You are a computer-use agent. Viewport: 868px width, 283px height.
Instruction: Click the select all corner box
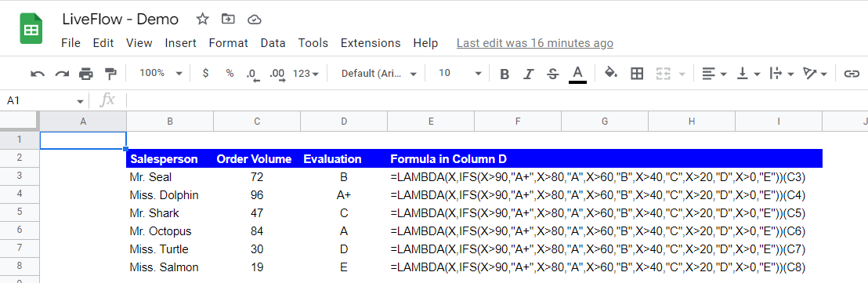click(20, 121)
